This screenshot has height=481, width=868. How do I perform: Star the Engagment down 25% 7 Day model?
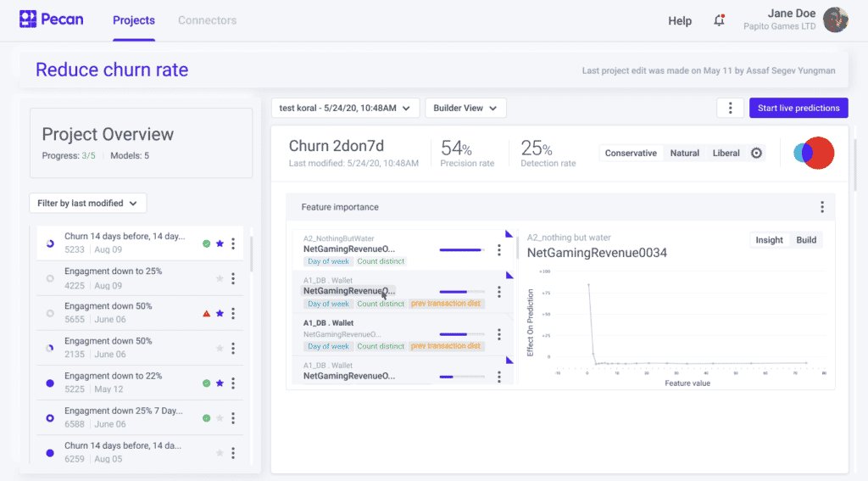click(220, 418)
